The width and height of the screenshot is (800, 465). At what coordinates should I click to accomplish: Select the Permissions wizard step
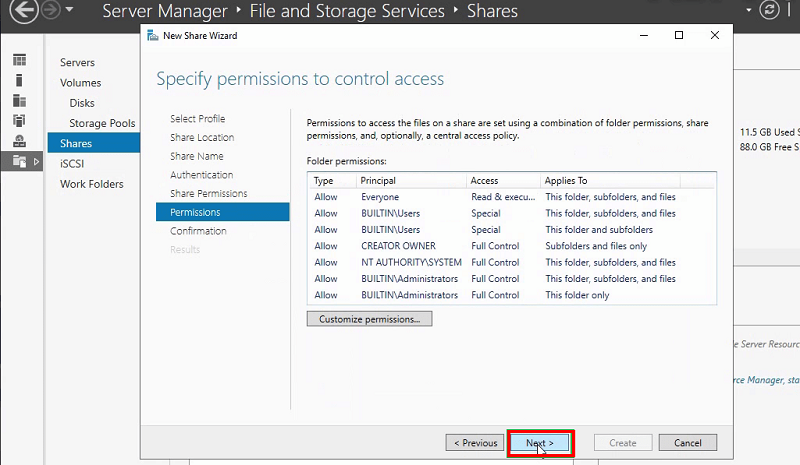click(222, 212)
